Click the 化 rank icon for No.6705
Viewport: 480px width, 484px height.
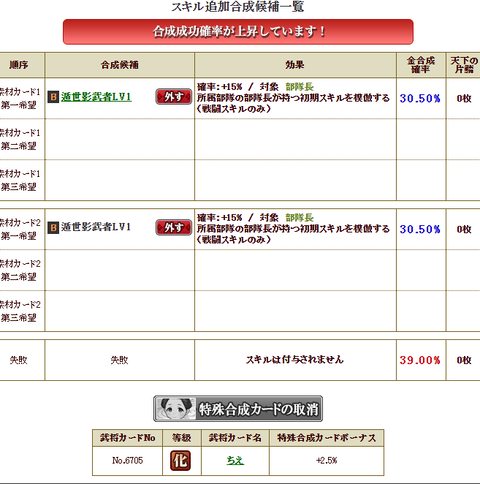[x=180, y=461]
